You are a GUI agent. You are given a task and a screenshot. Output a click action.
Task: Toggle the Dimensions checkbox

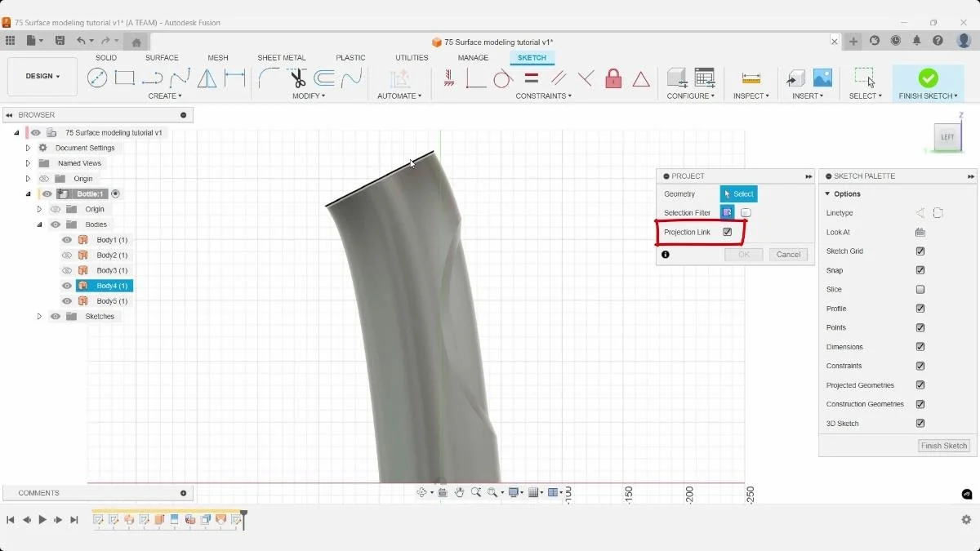click(x=920, y=347)
